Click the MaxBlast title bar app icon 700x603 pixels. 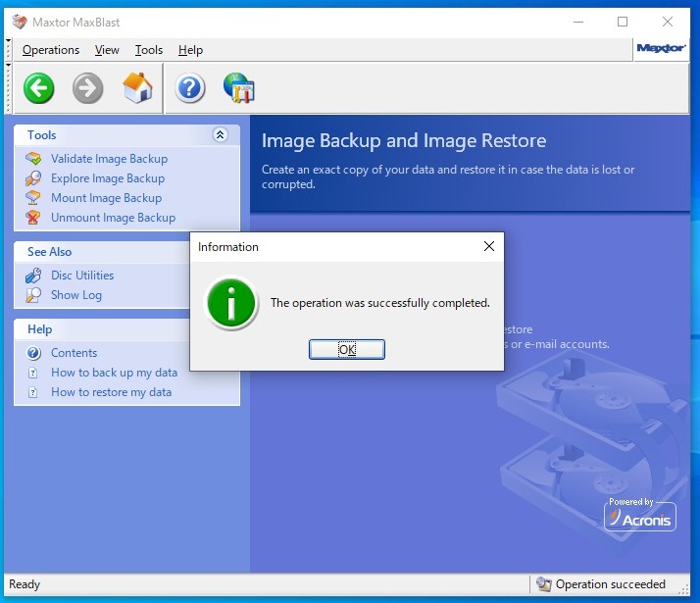tap(20, 22)
